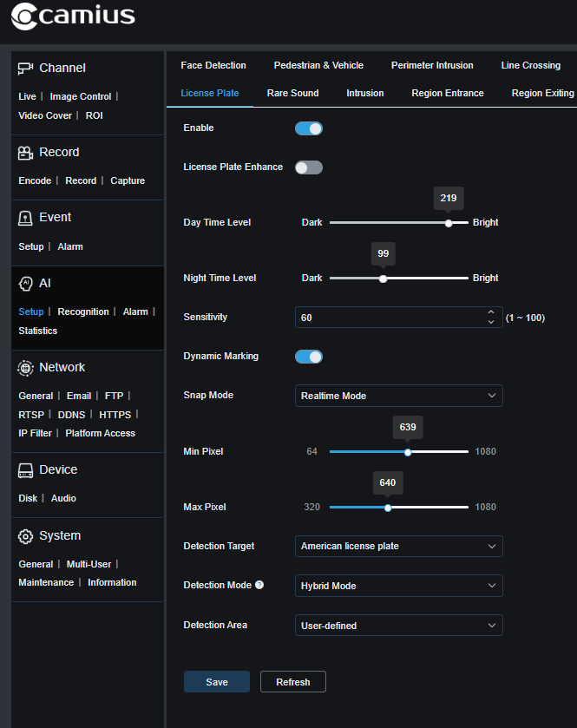The height and width of the screenshot is (728, 577).
Task: Open DDNS settings
Action: pyautogui.click(x=71, y=415)
